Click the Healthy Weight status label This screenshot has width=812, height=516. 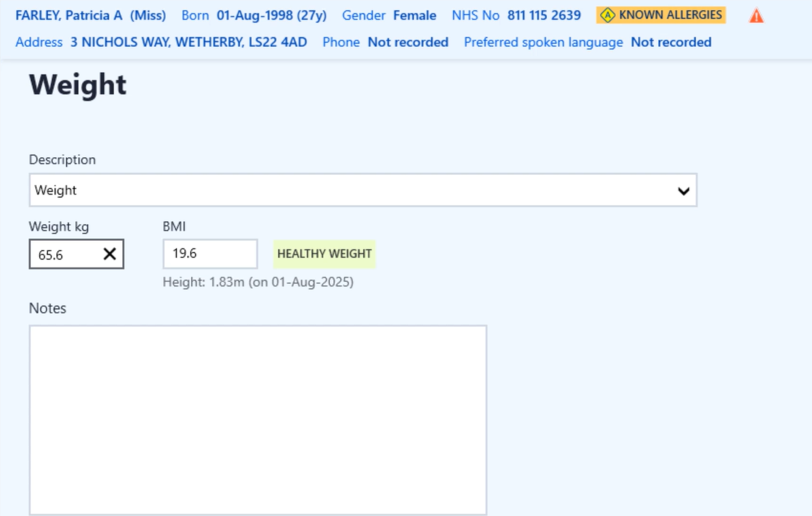click(324, 254)
